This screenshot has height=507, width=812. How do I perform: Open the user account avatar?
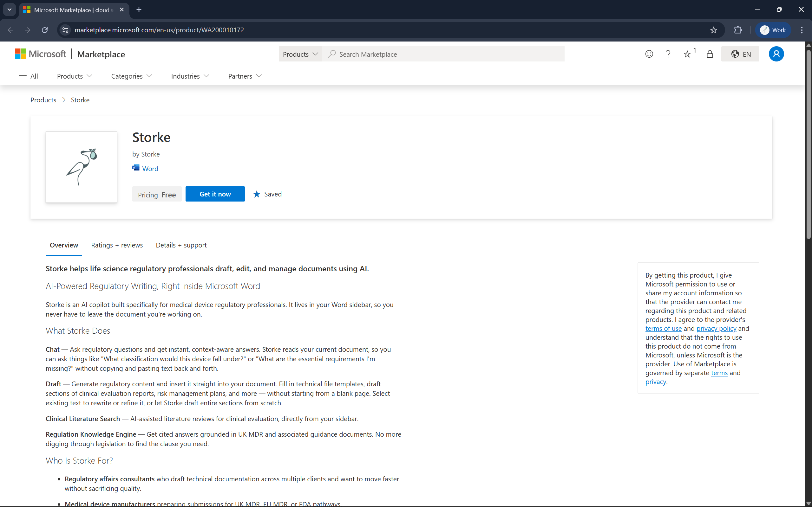point(776,54)
